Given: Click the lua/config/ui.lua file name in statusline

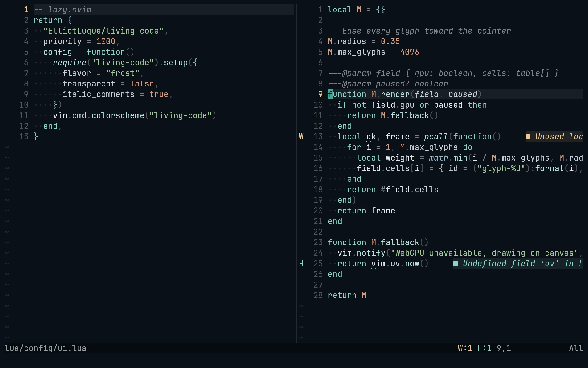Looking at the screenshot, I should tap(45, 348).
